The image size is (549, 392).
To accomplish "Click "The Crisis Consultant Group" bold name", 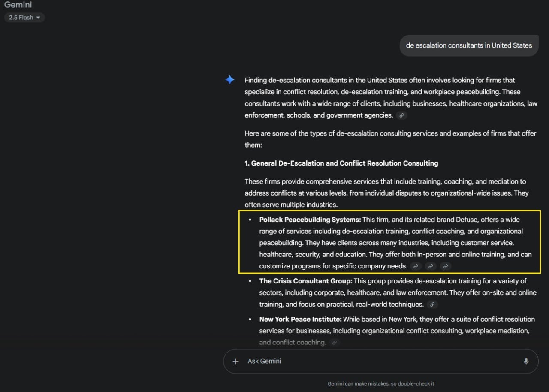I will [x=305, y=281].
